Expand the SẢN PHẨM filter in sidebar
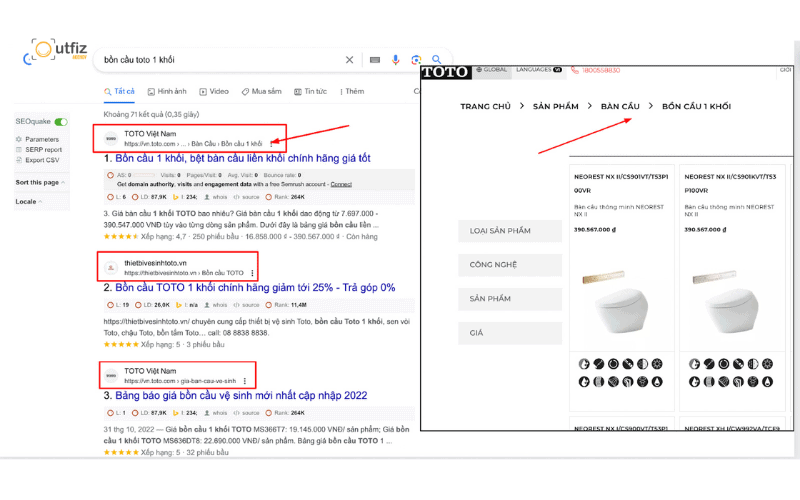 click(x=510, y=298)
